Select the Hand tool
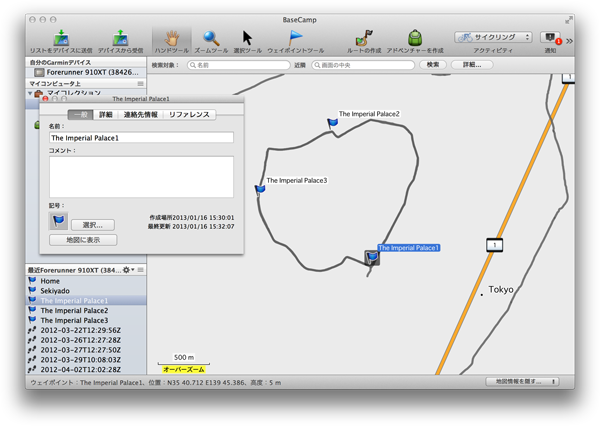The height and width of the screenshot is (426, 600). pyautogui.click(x=171, y=37)
